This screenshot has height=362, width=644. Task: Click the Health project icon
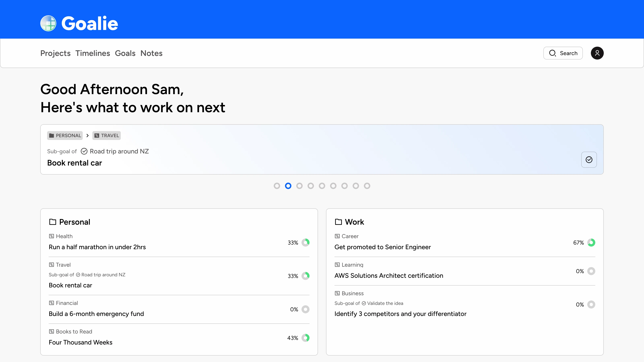coord(52,236)
